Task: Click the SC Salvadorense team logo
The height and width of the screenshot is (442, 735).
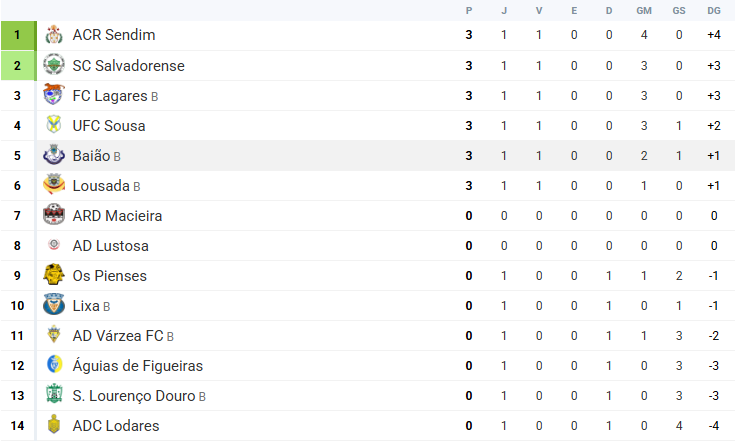Action: point(54,65)
